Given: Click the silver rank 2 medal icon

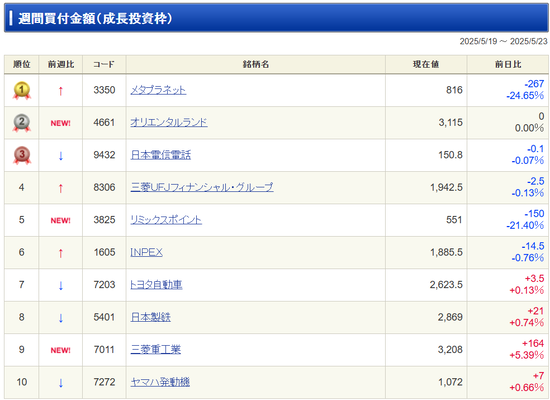Looking at the screenshot, I should click(x=22, y=123).
